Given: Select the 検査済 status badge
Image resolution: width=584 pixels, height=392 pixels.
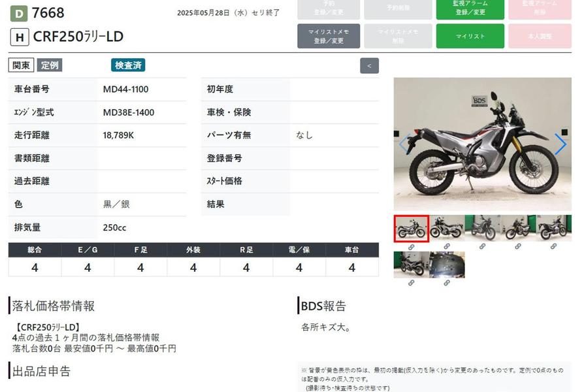Looking at the screenshot, I should 128,65.
